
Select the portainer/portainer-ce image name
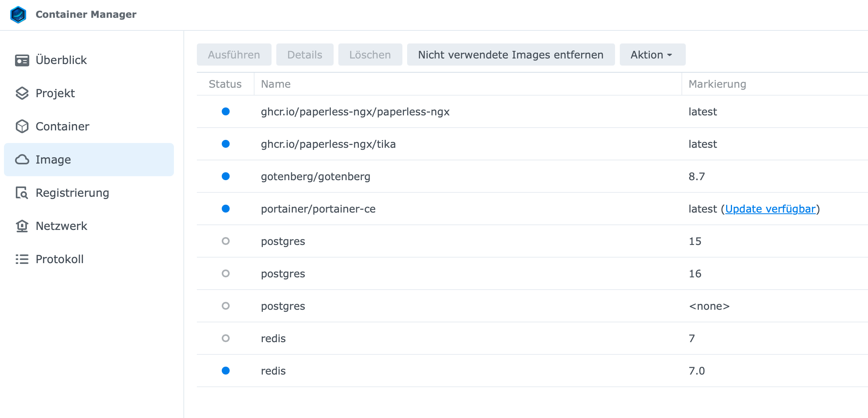pyautogui.click(x=318, y=209)
